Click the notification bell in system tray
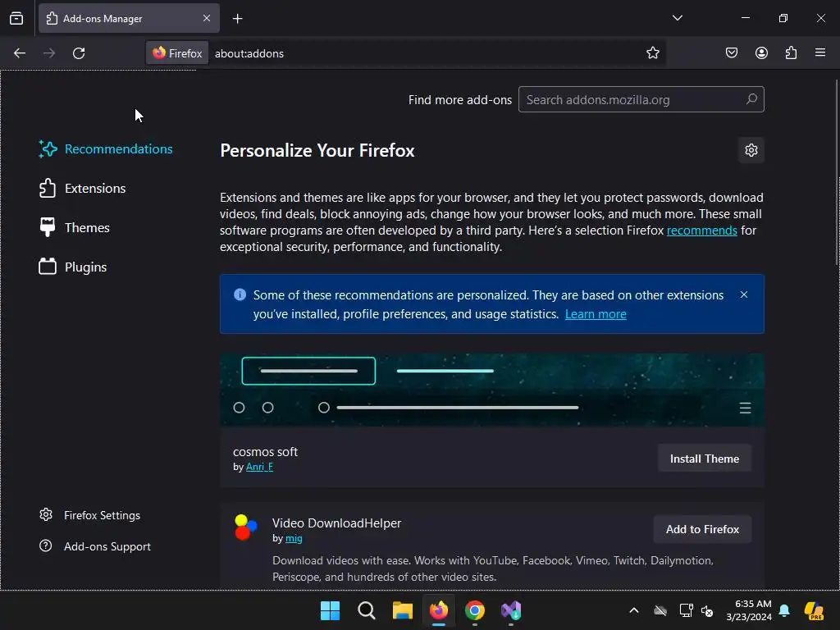The image size is (840, 630). (784, 610)
